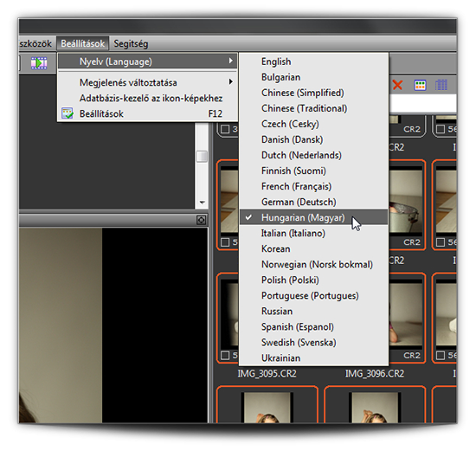476x451 pixels.
Task: Select checked Hungarian (Magyar) language
Action: tap(313, 217)
